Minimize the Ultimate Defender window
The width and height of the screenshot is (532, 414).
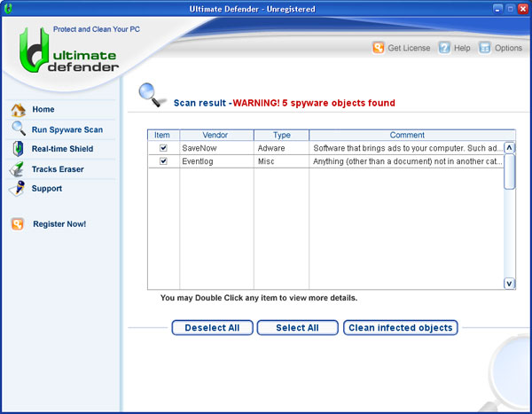pyautogui.click(x=497, y=9)
